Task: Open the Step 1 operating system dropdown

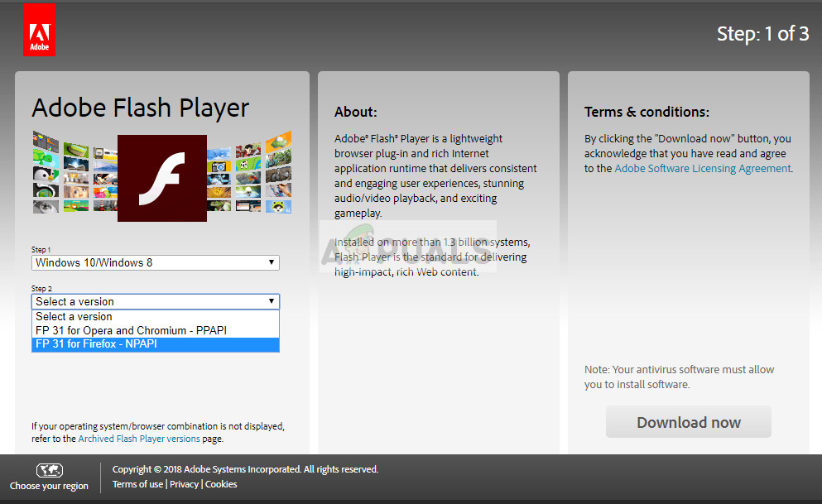Action: (155, 262)
